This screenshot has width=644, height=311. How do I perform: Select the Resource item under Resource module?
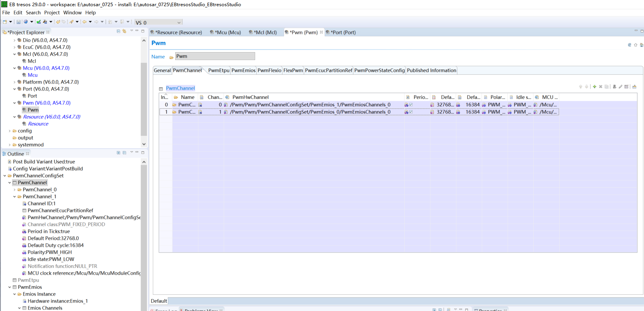click(38, 124)
